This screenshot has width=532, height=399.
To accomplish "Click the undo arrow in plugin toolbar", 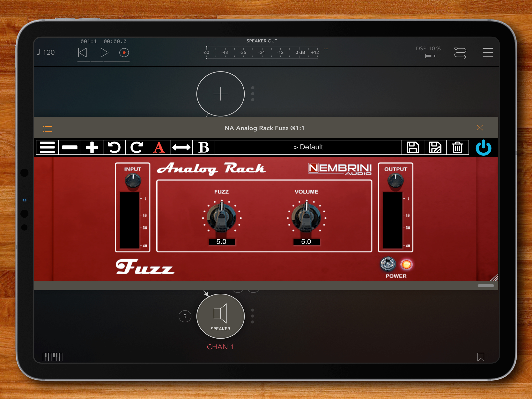I will pos(114,147).
